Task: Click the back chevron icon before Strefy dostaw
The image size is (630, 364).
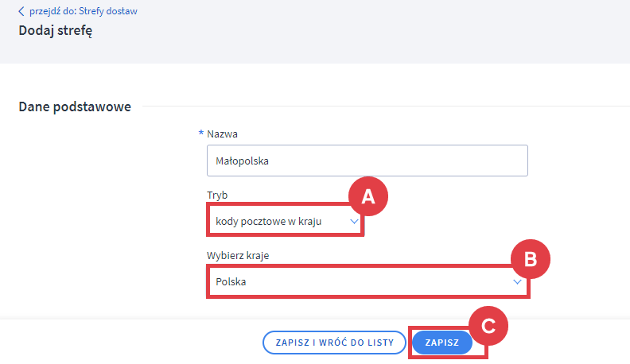Action: click(x=21, y=12)
